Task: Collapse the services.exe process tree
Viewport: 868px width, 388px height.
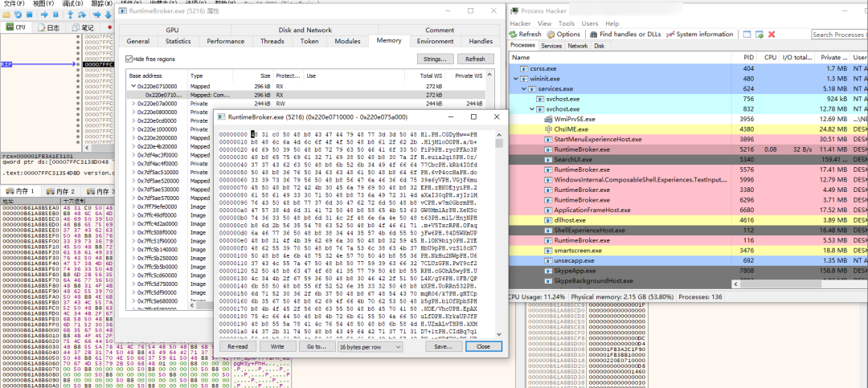Action: [524, 88]
